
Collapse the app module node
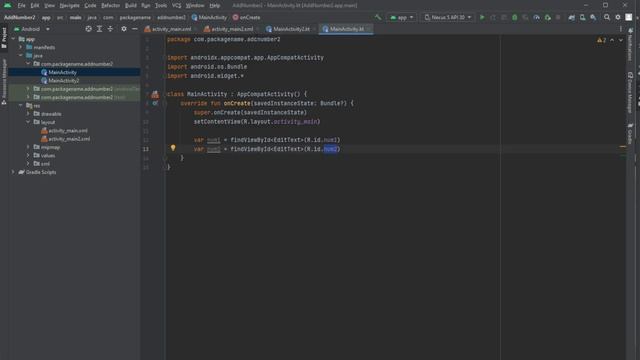coord(13,39)
